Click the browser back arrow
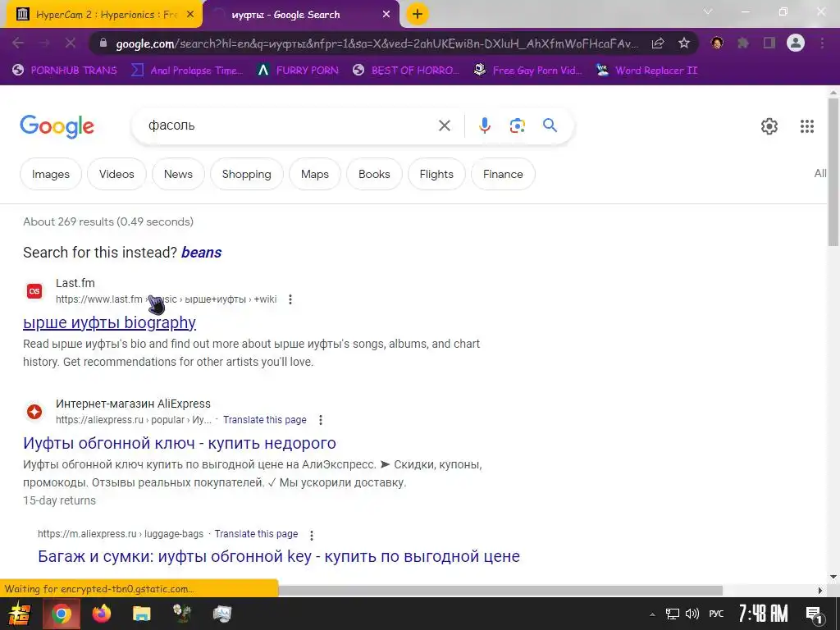 click(x=18, y=43)
